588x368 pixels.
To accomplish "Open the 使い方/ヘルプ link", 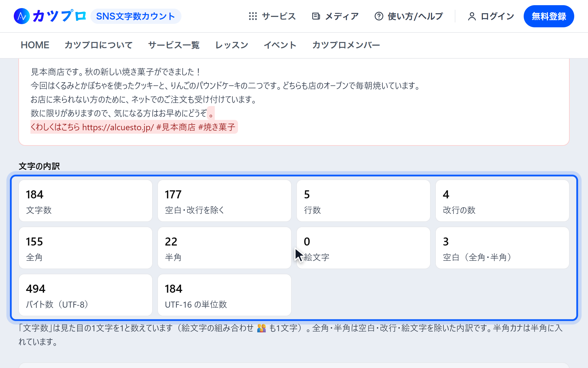I will coord(409,16).
